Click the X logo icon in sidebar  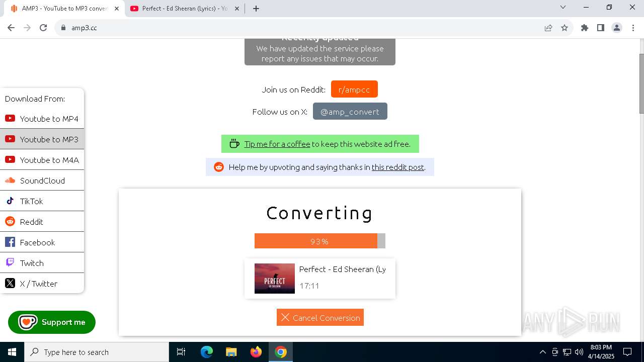10,284
